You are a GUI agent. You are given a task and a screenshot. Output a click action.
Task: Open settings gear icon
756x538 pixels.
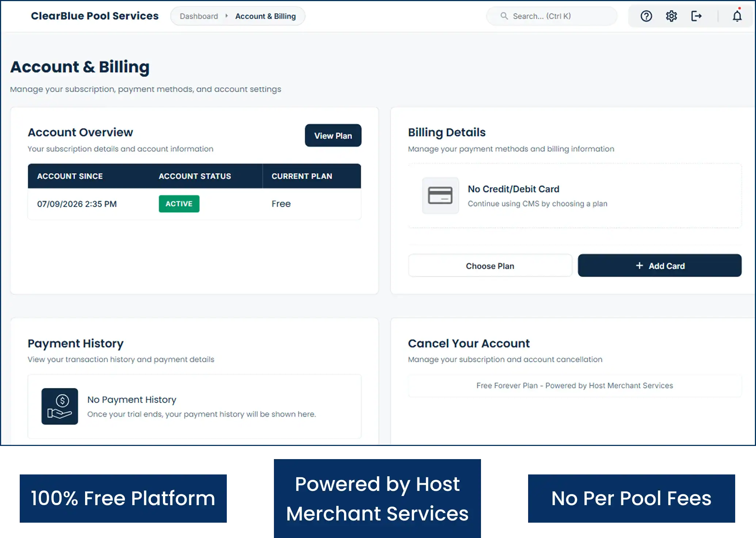671,16
